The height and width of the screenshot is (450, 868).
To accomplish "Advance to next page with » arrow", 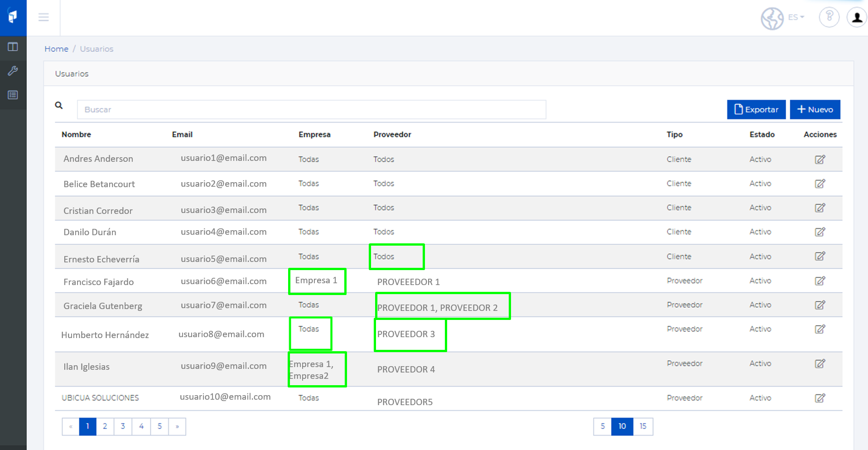I will click(x=177, y=426).
